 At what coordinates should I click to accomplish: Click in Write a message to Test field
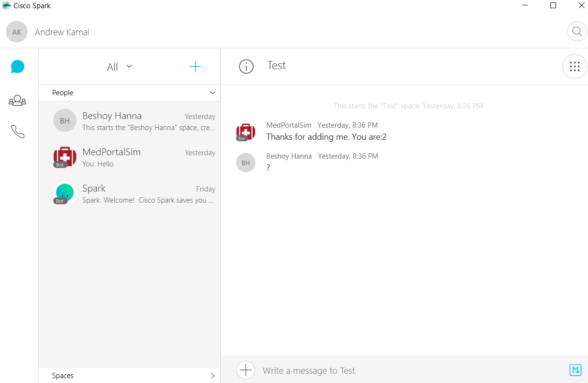pos(411,370)
